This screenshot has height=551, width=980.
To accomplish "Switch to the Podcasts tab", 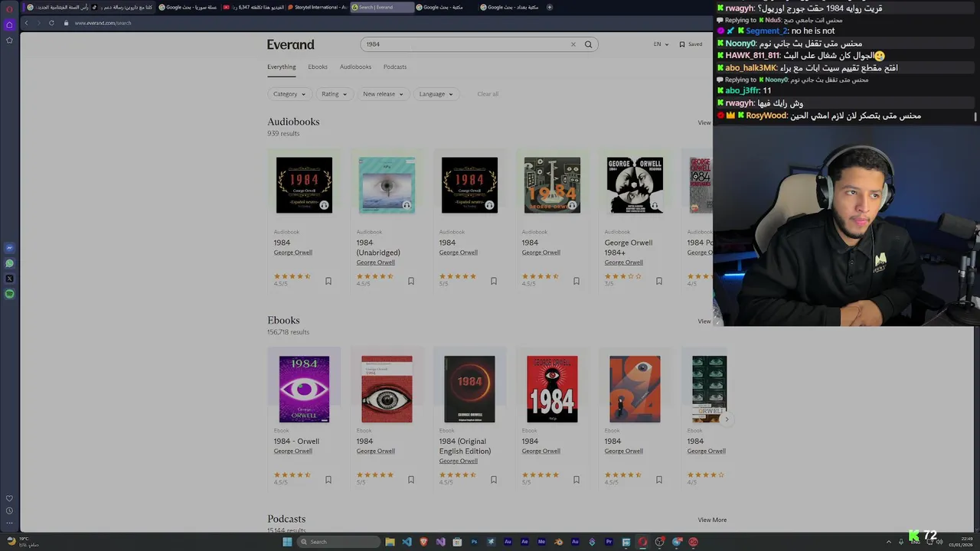I will [395, 67].
